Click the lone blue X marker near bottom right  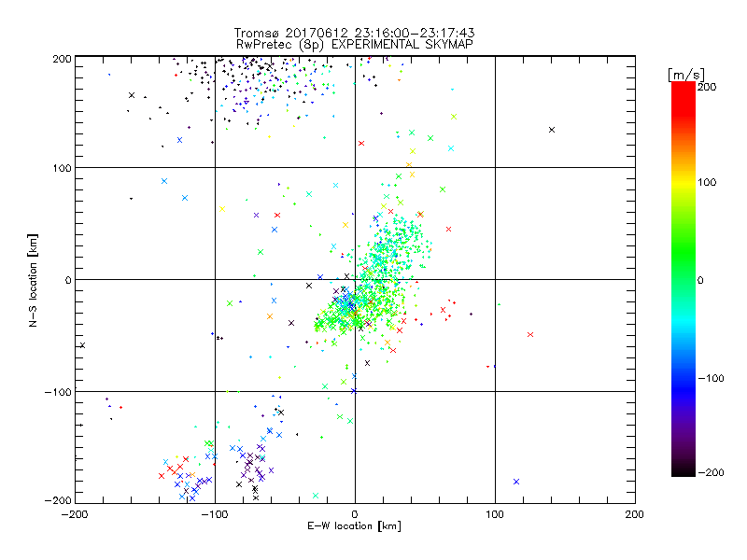[x=516, y=482]
